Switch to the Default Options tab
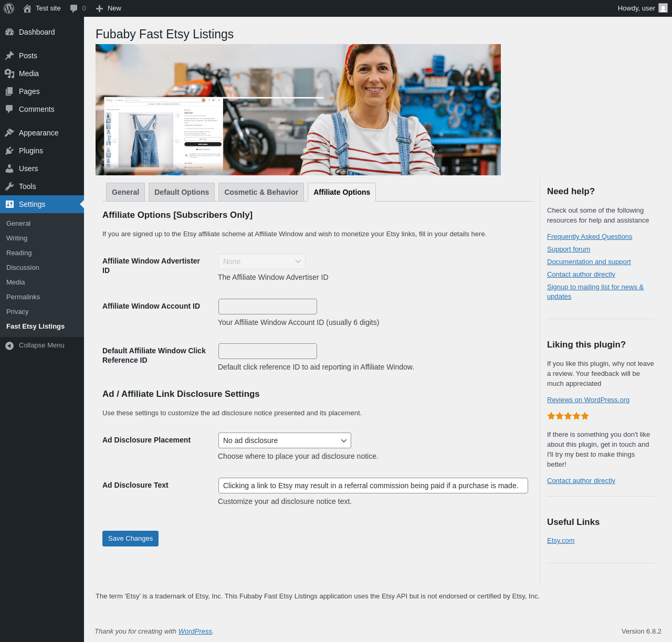This screenshot has width=672, height=642. click(182, 192)
